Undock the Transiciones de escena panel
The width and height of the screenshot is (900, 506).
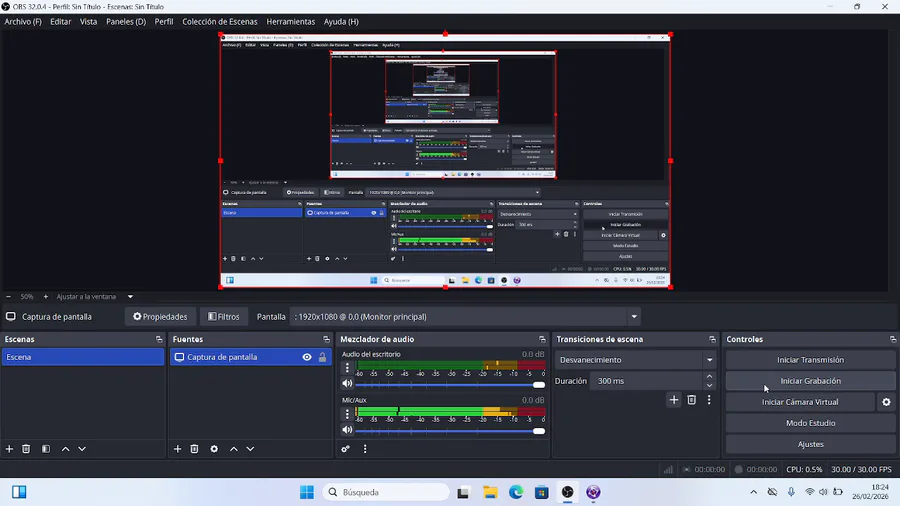(712, 339)
